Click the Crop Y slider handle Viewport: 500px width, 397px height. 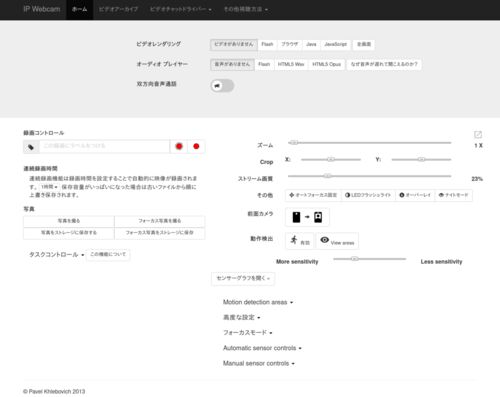click(x=421, y=159)
